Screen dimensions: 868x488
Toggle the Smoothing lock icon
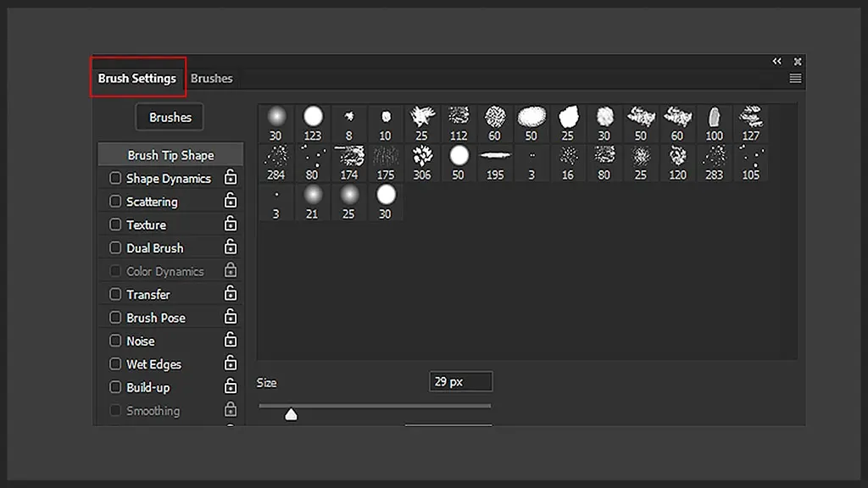(x=231, y=410)
